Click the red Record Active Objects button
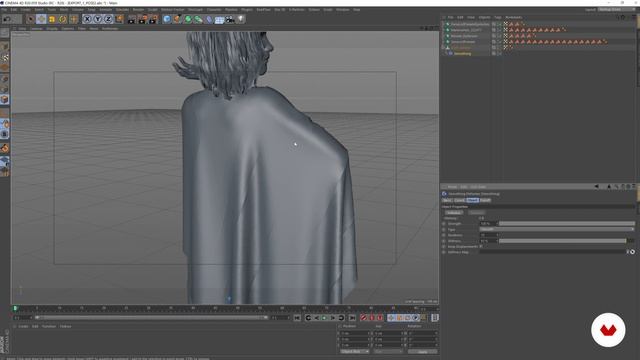 (364, 318)
